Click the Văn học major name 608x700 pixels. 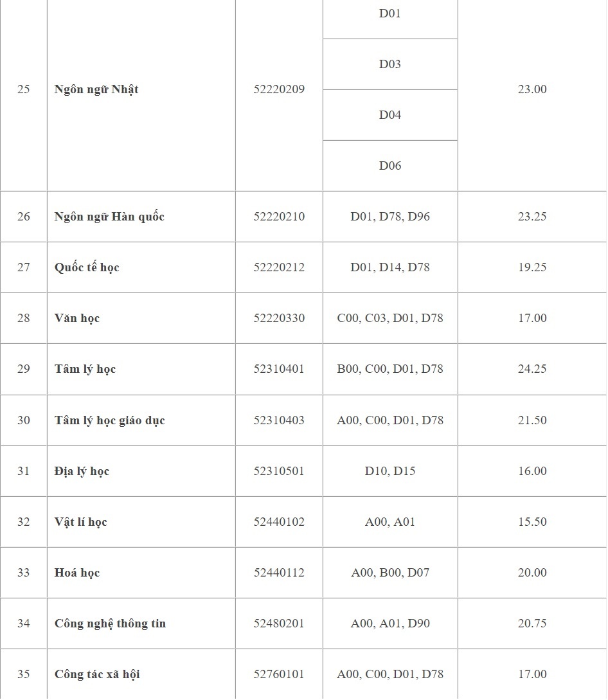[77, 318]
